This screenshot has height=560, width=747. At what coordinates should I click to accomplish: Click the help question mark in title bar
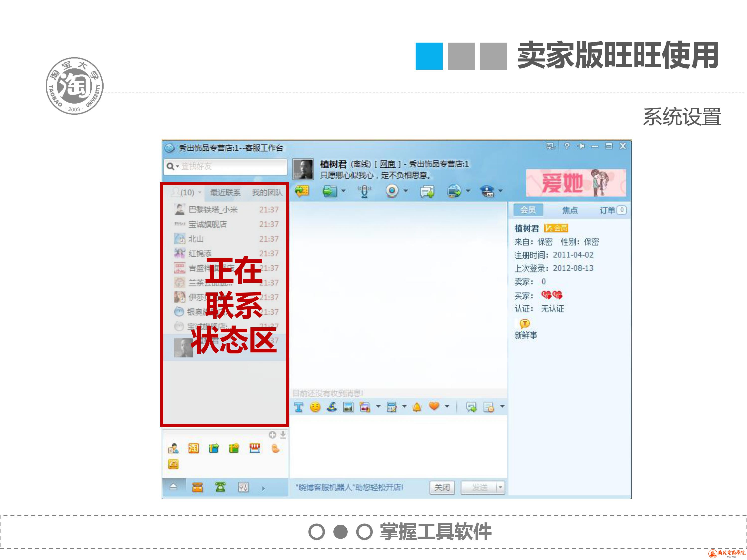click(x=567, y=146)
